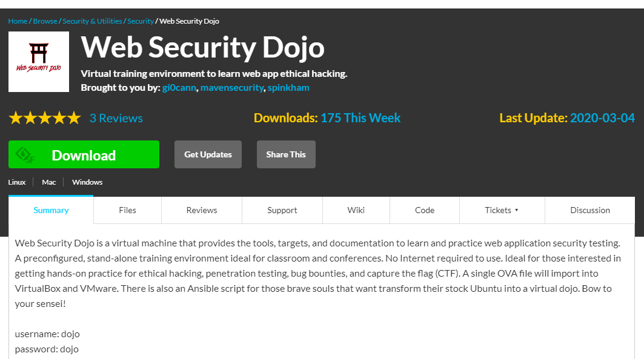The width and height of the screenshot is (644, 359).
Task: Go to the Wiki tab
Action: [356, 210]
